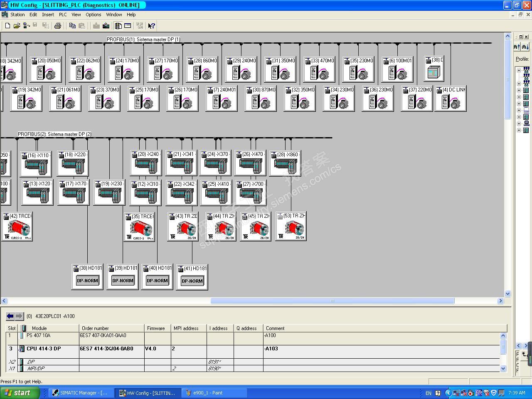Click the Address overview toolbar icon

[128, 26]
